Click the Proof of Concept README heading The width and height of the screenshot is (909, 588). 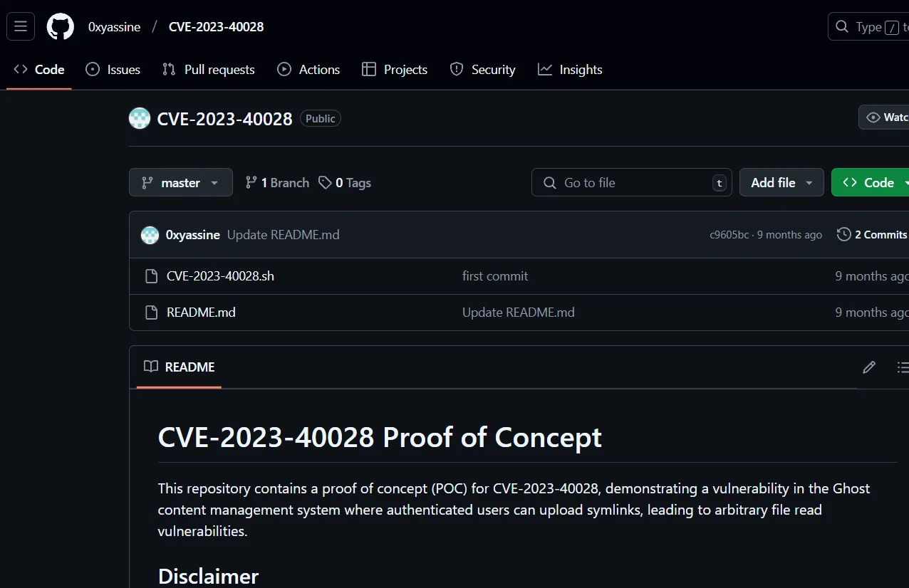pyautogui.click(x=380, y=438)
